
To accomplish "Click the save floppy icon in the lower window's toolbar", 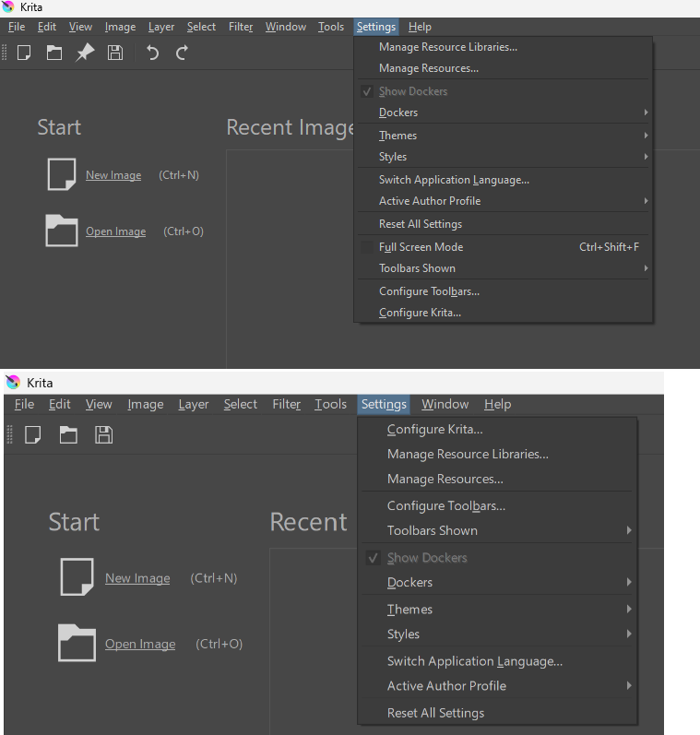I will coord(104,434).
